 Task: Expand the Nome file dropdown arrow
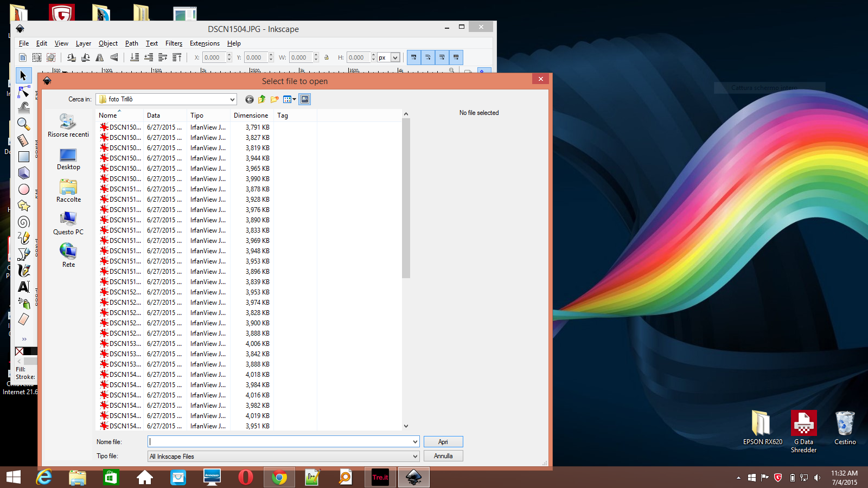pyautogui.click(x=415, y=442)
